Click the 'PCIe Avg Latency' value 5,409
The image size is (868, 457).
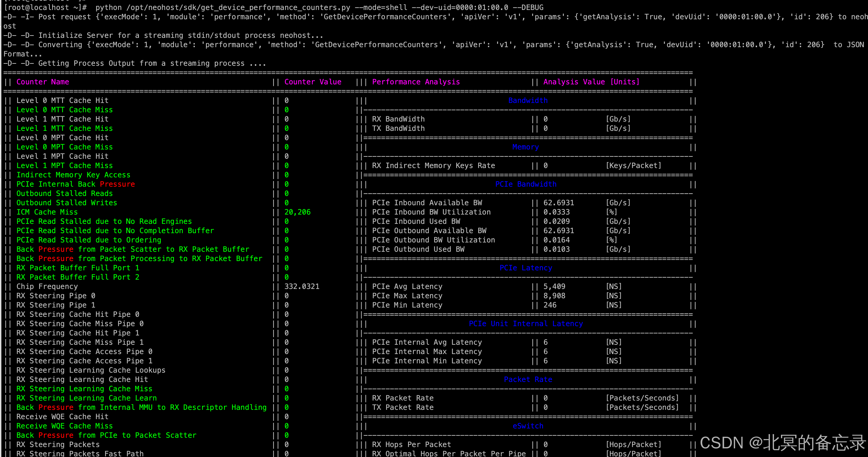click(x=554, y=286)
